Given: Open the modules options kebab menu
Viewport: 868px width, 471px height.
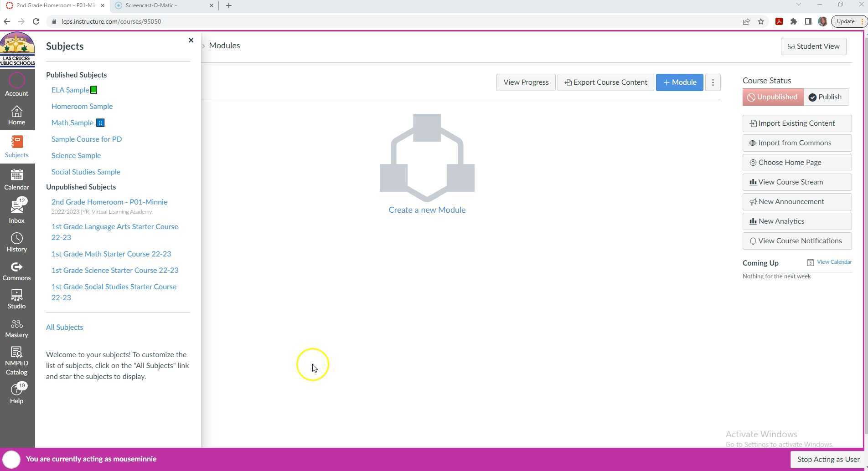Looking at the screenshot, I should coord(713,82).
